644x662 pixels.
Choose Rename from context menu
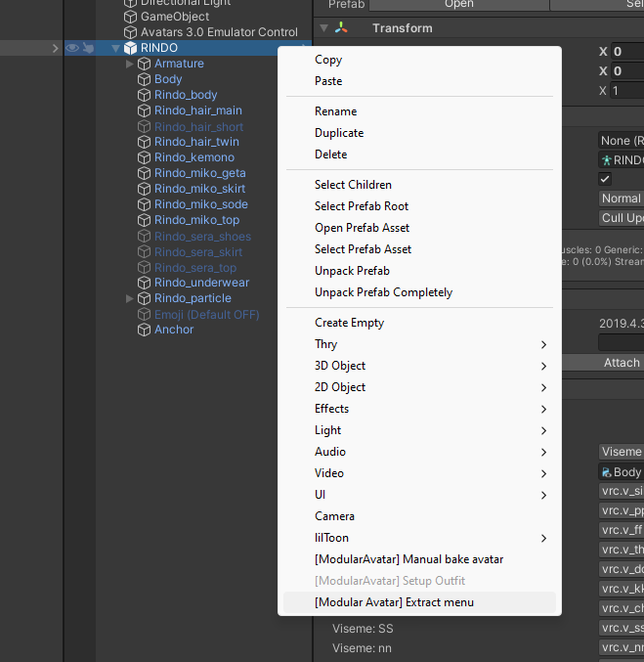click(419, 111)
